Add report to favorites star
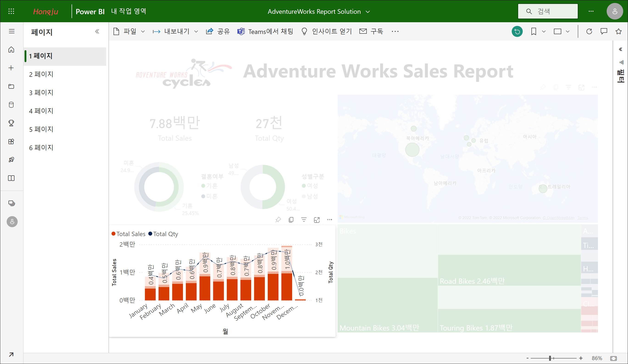Viewport: 628px width, 364px height. (x=618, y=31)
